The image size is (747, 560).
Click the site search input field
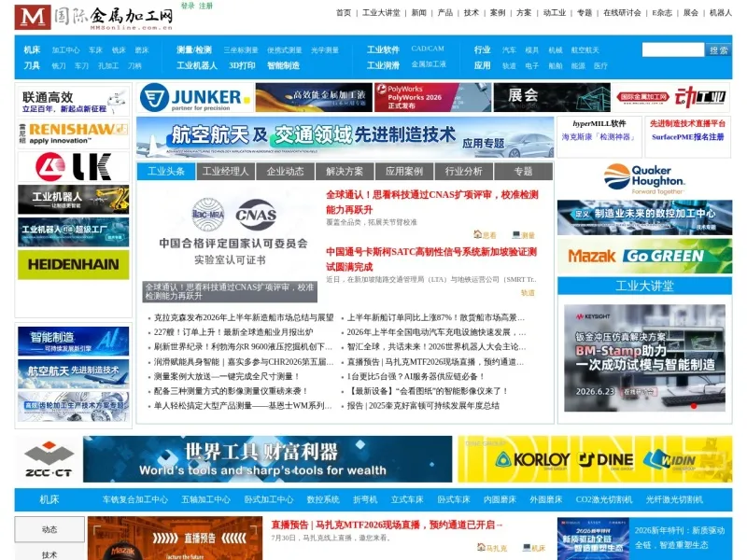[x=672, y=49]
